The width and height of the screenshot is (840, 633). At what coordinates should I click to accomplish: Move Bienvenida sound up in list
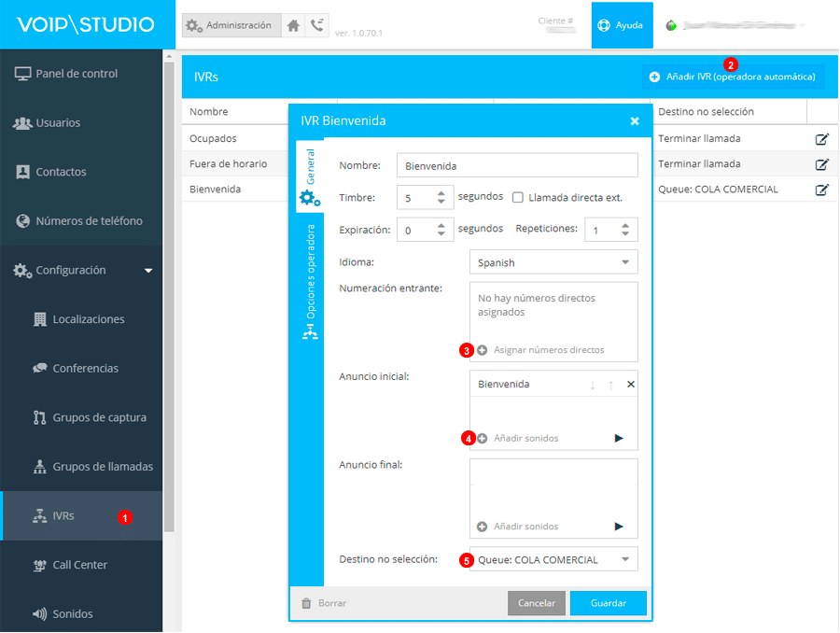click(x=610, y=385)
